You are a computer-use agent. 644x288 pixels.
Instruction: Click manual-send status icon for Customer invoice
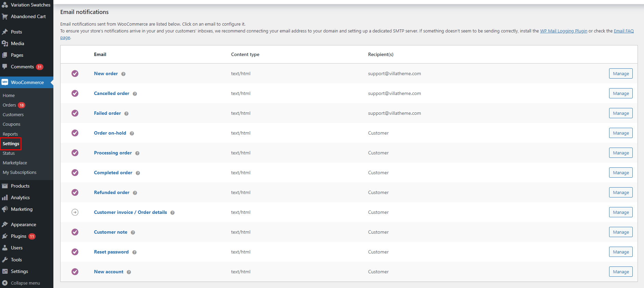[75, 212]
